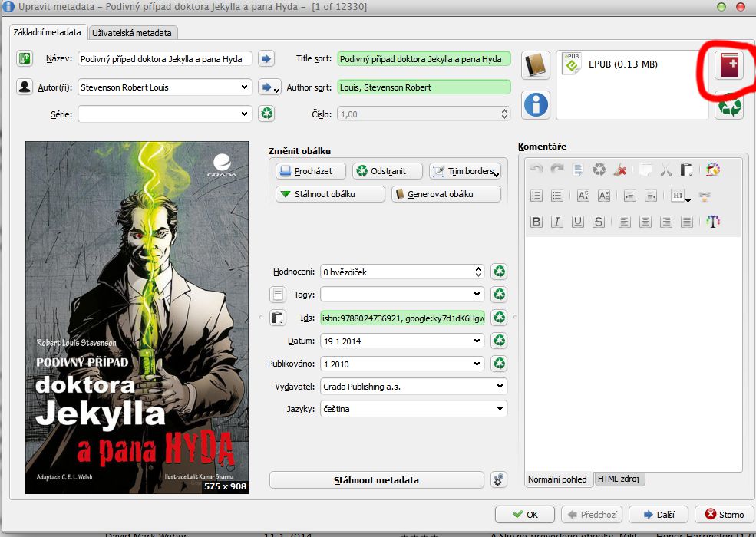Image resolution: width=756 pixels, height=537 pixels.
Task: Switch to the Uživatelská metadata tab
Action: 131,33
